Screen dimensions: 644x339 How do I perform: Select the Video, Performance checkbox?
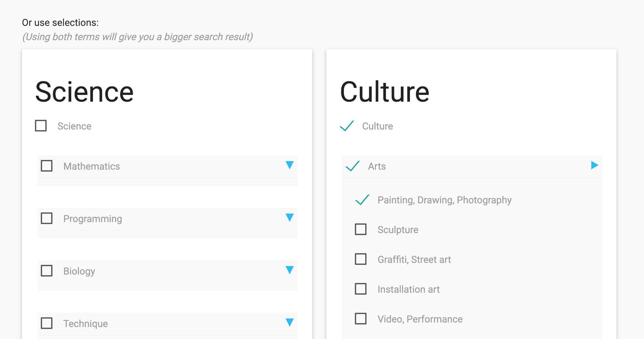coord(361,319)
